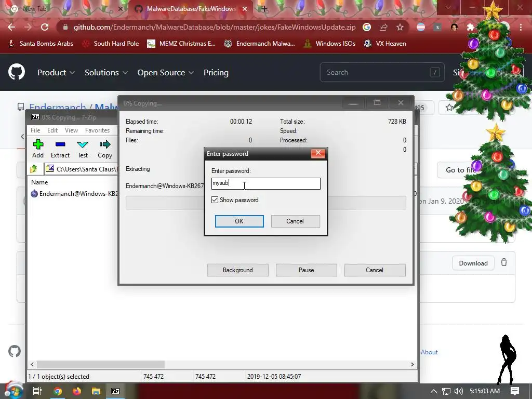Click the 7-Zip scrollbar left arrow

(x=32, y=364)
